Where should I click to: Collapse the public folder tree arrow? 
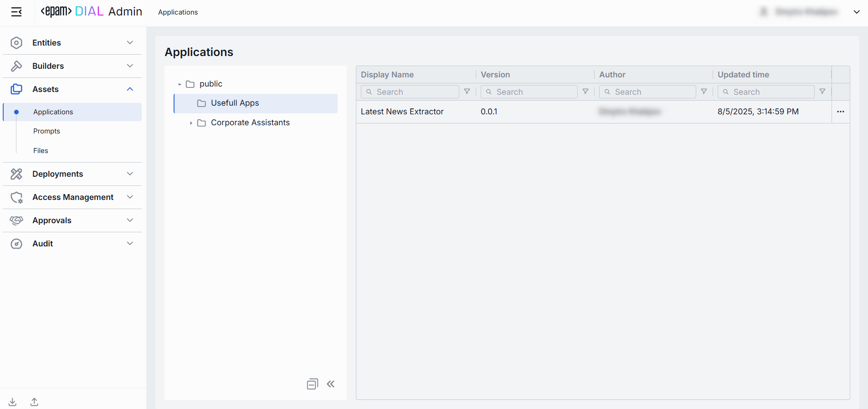[180, 84]
